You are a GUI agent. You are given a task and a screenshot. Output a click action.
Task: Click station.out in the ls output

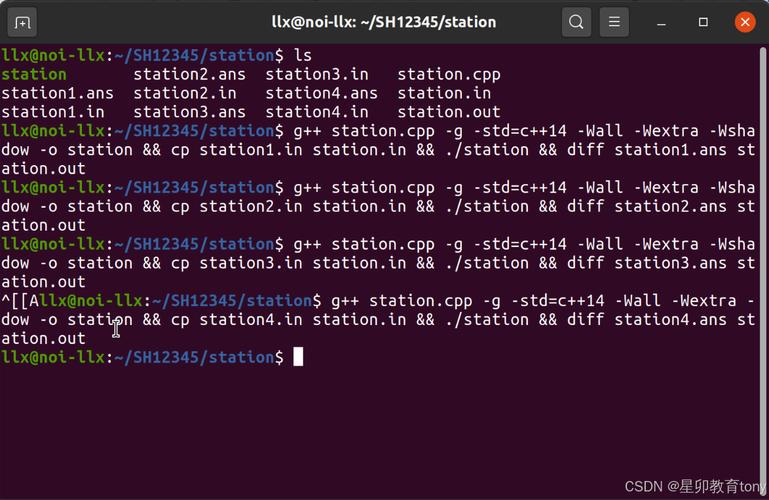(449, 112)
